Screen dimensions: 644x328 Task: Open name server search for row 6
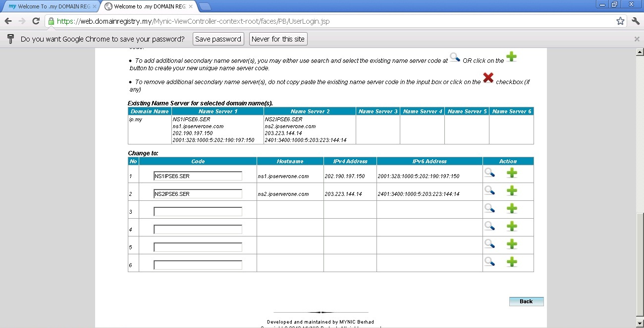click(489, 262)
